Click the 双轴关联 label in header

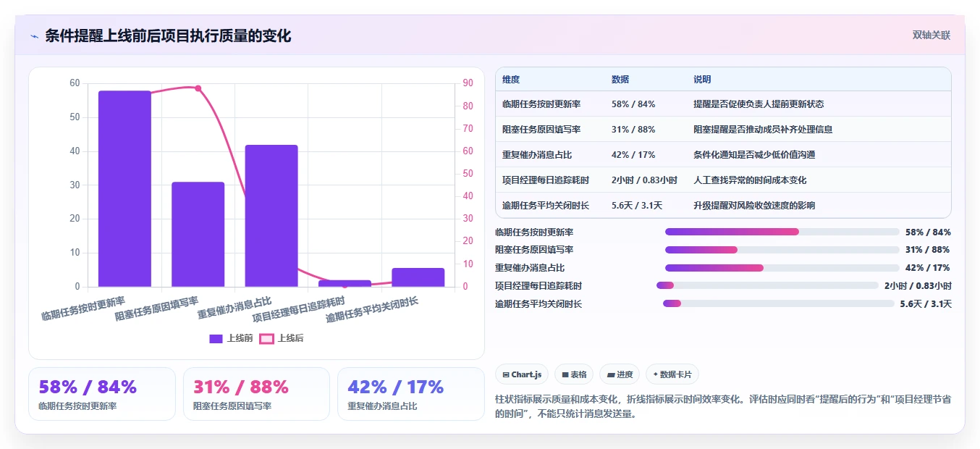pyautogui.click(x=931, y=35)
